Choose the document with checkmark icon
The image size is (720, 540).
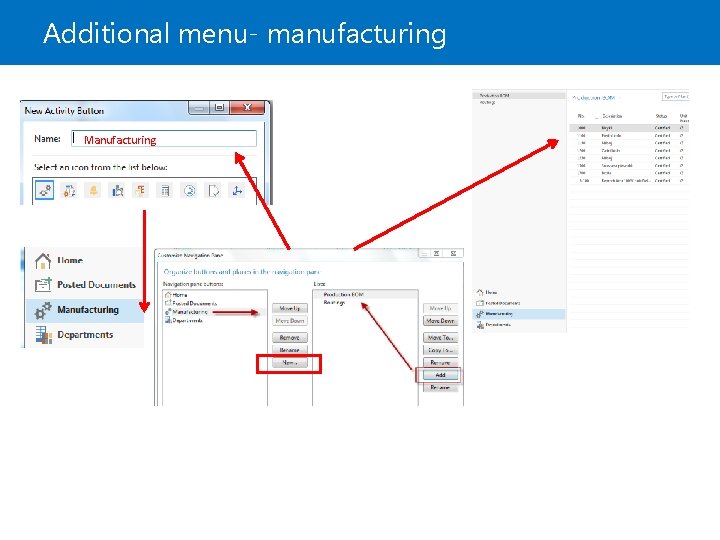point(214,191)
